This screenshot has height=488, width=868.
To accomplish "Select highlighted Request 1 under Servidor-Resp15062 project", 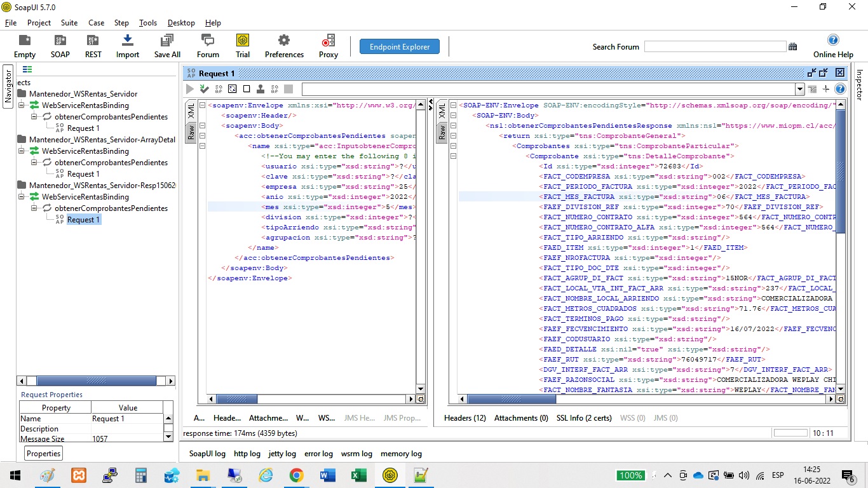I will point(83,220).
